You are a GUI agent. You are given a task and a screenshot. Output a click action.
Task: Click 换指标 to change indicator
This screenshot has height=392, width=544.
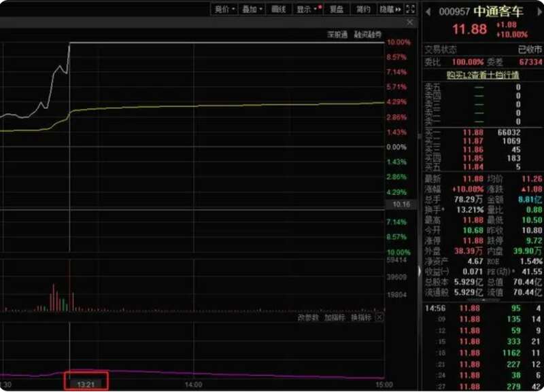coord(361,317)
